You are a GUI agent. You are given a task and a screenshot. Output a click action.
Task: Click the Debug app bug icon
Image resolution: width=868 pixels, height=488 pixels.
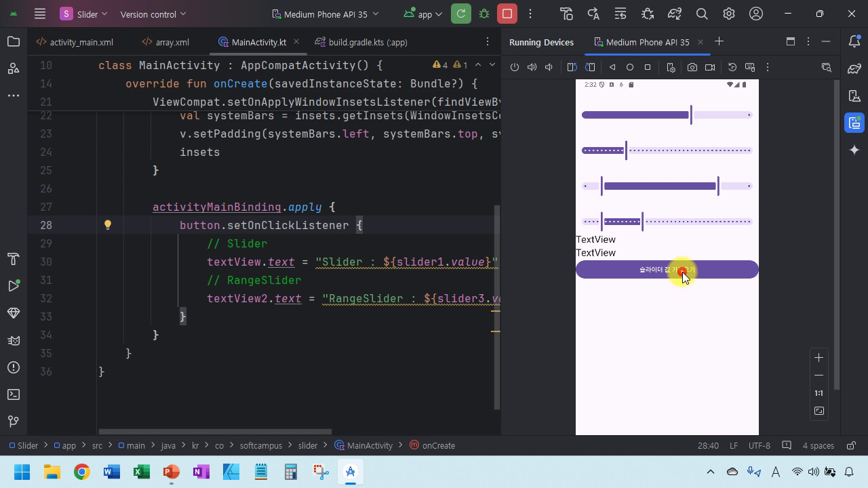pyautogui.click(x=484, y=14)
